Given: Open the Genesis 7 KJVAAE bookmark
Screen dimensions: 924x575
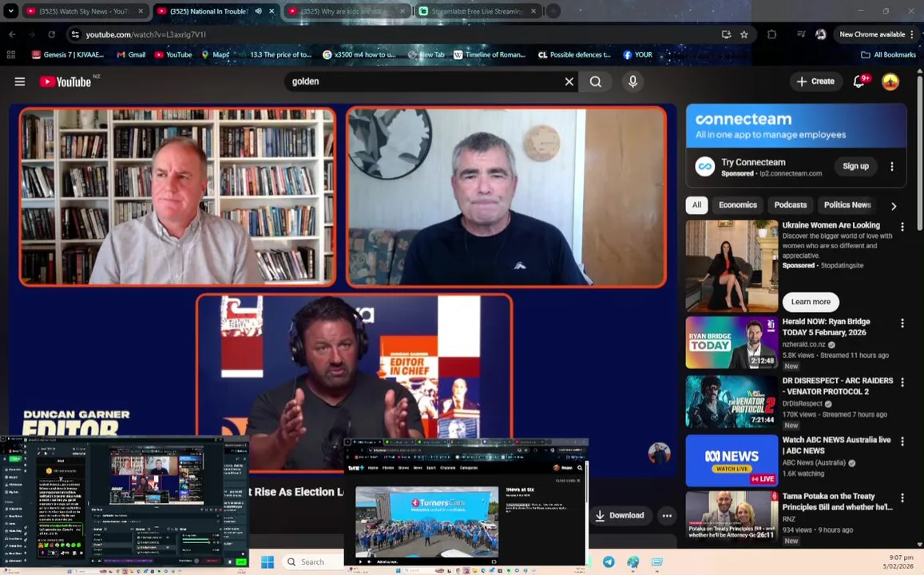Looking at the screenshot, I should 68,54.
